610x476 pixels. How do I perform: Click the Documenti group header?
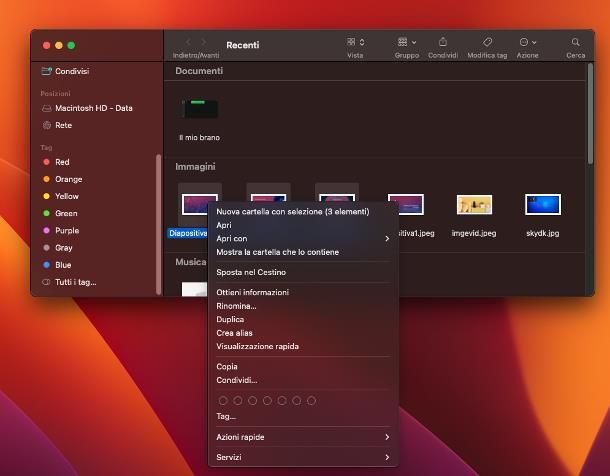click(199, 71)
